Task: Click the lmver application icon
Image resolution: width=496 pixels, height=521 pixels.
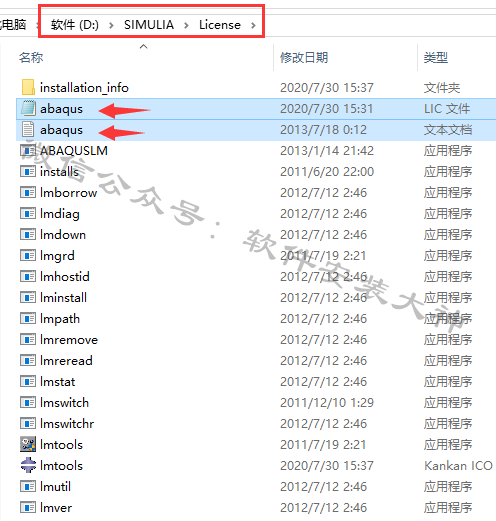Action: pos(28,508)
